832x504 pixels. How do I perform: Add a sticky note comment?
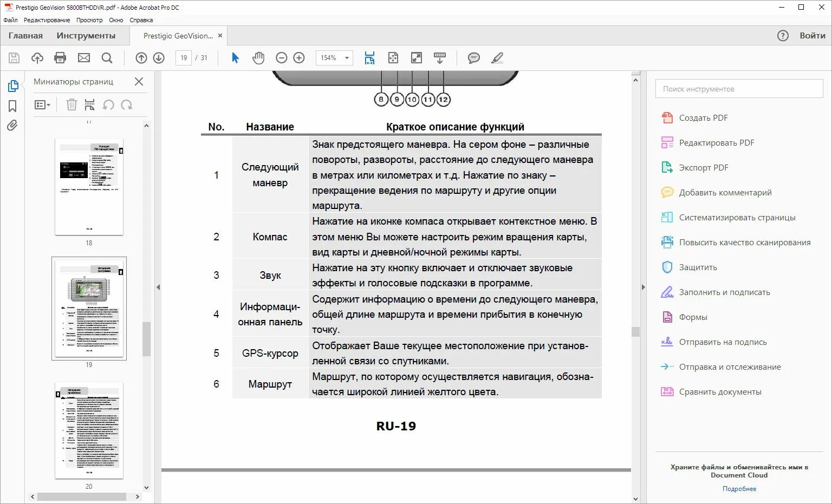pyautogui.click(x=474, y=58)
